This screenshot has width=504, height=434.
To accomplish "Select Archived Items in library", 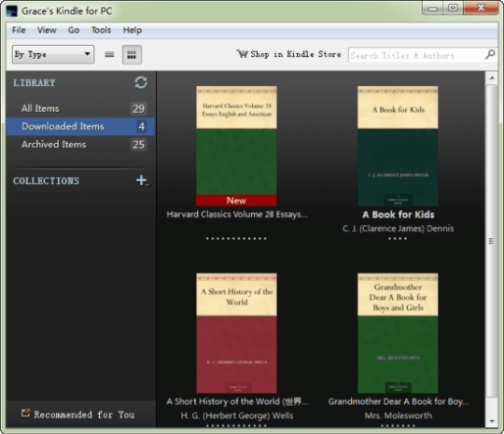I will pos(80,145).
